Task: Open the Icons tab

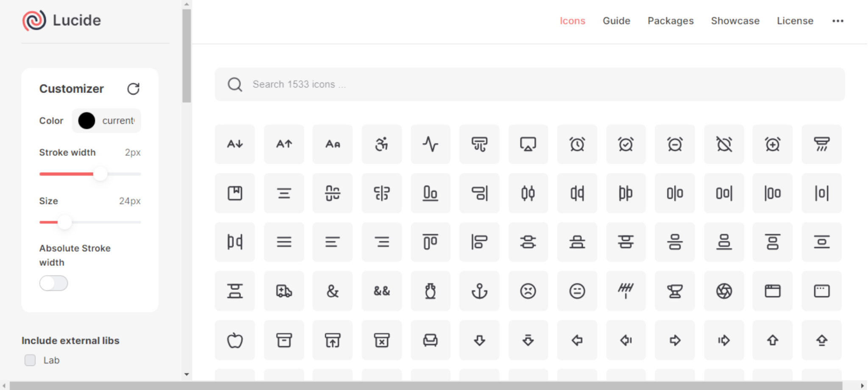Action: tap(572, 20)
